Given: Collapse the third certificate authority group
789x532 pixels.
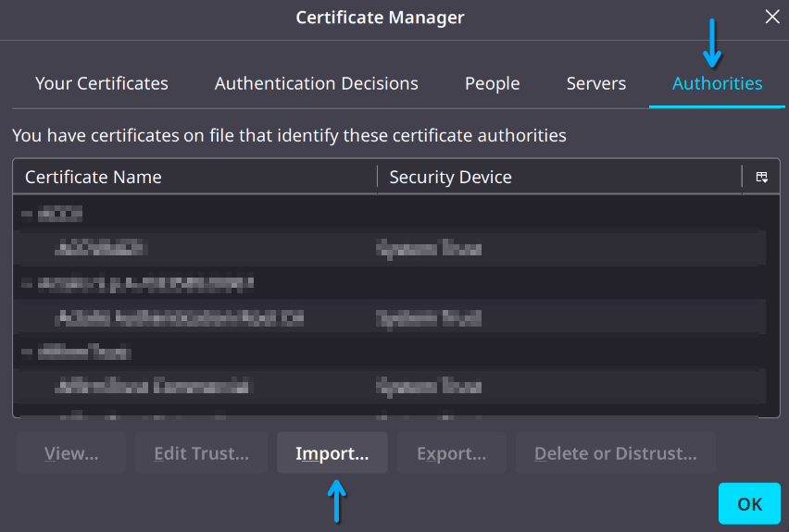Looking at the screenshot, I should click(27, 352).
